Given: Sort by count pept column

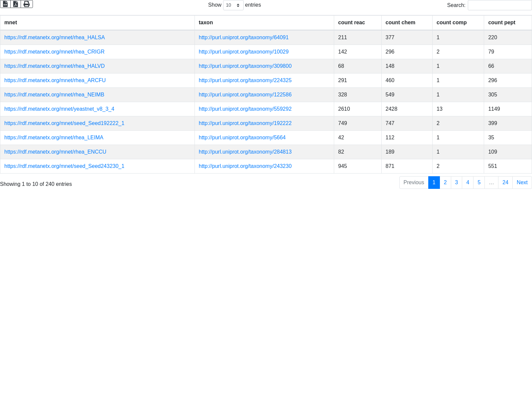Looking at the screenshot, I should (x=501, y=23).
